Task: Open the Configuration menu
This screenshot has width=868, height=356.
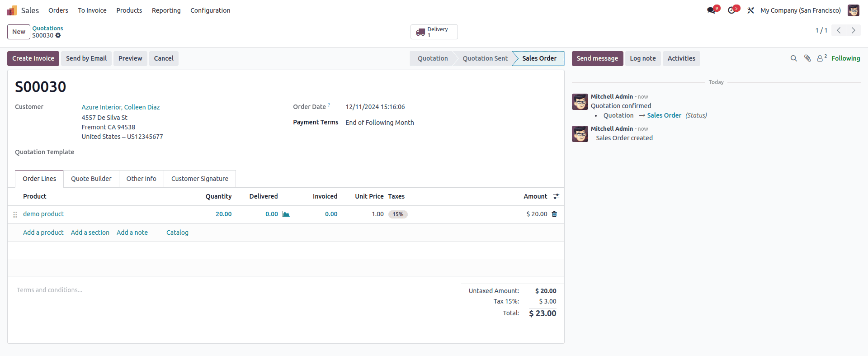Action: pos(210,10)
